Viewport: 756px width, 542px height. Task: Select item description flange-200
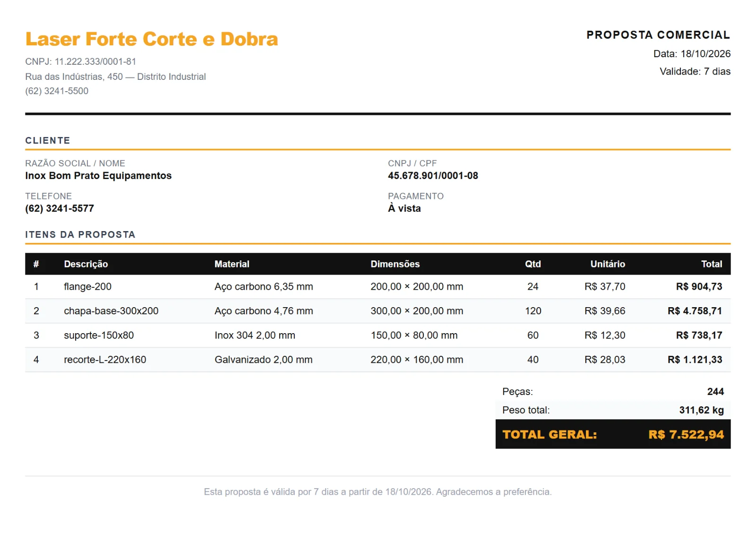(88, 286)
